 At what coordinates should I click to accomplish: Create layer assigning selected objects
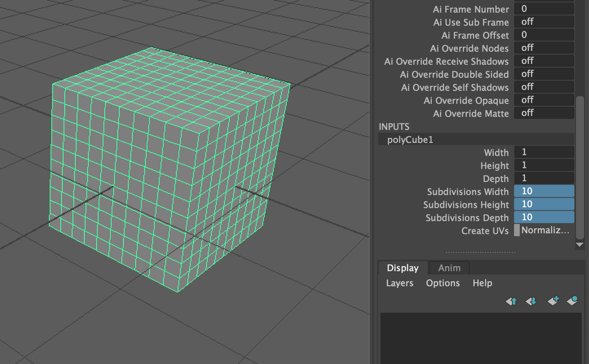pyautogui.click(x=573, y=301)
